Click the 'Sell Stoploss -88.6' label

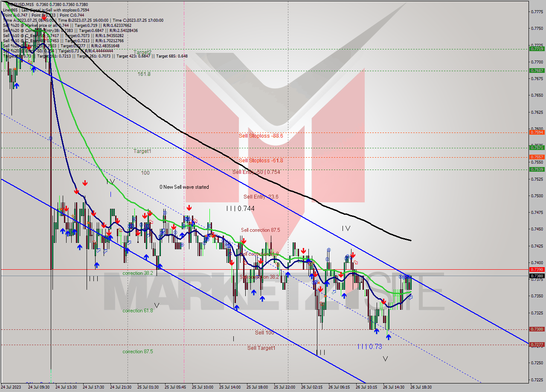[261, 136]
